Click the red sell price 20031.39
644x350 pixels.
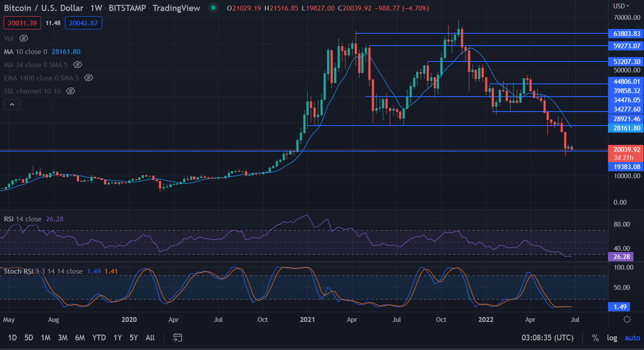coord(22,23)
